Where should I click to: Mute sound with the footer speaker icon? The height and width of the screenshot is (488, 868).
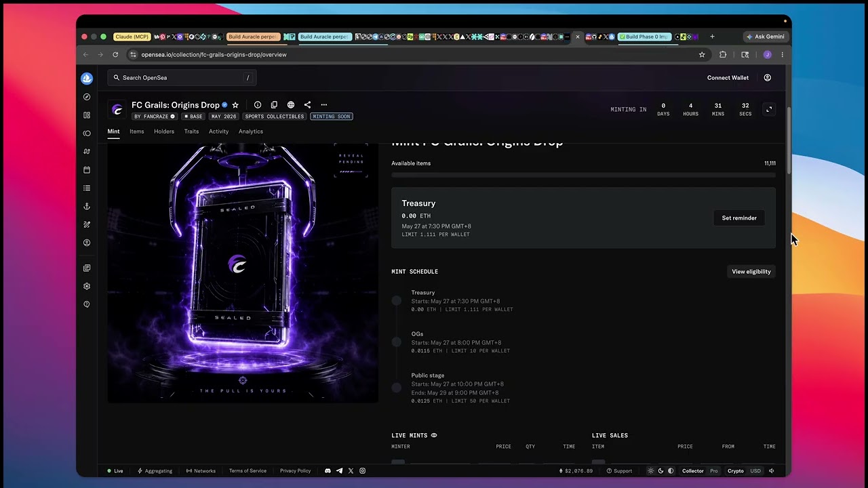pos(772,471)
